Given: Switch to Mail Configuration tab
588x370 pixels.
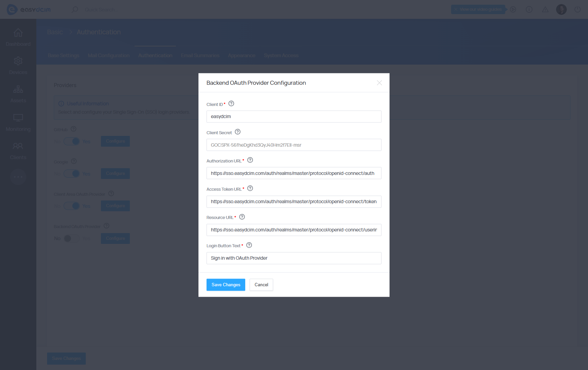Looking at the screenshot, I should point(109,55).
